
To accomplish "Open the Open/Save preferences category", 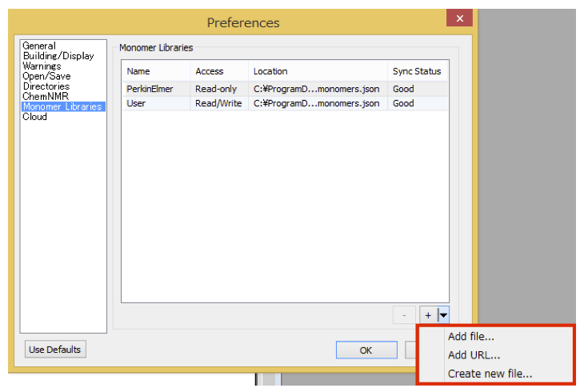I will [46, 77].
